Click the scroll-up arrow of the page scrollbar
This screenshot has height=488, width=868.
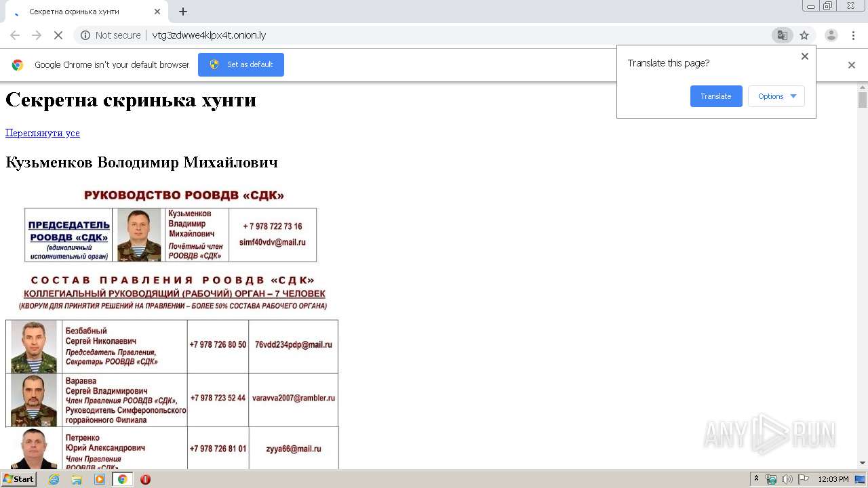pos(863,87)
